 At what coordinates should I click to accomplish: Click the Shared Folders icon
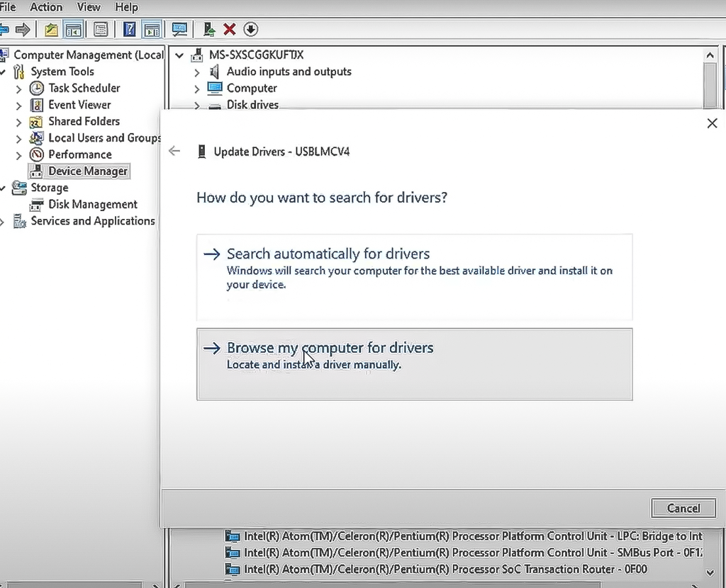[x=36, y=122]
